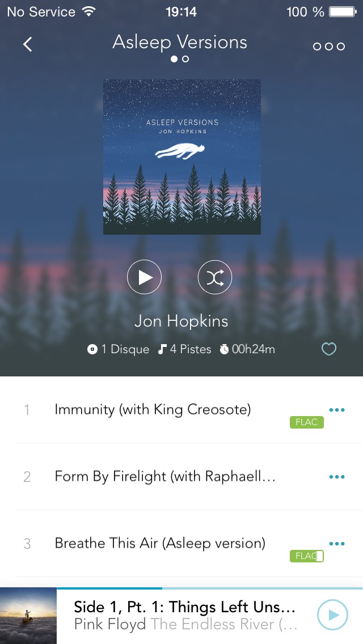Favorite the album with the heart icon
Screen dimensions: 363x644
328,349
